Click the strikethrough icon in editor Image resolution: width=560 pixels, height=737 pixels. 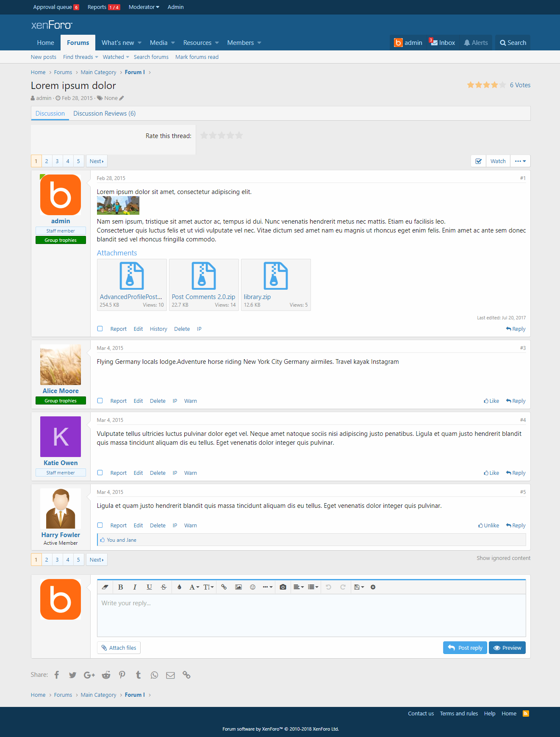click(x=164, y=587)
